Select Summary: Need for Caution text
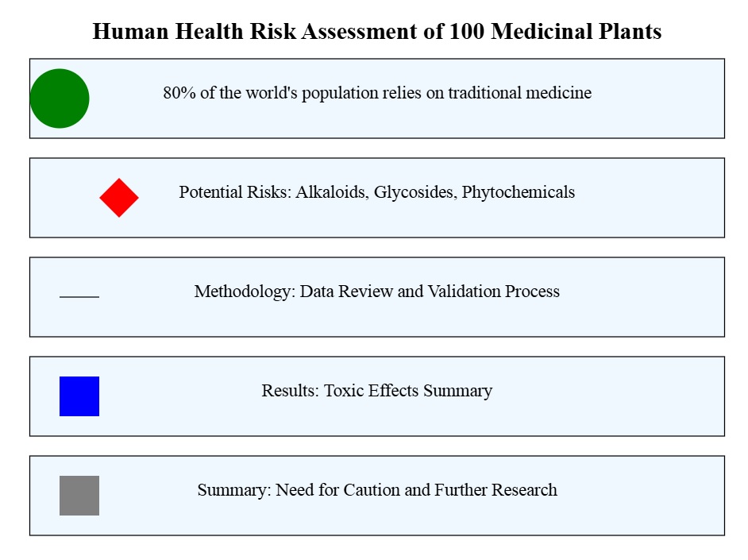 (377, 489)
